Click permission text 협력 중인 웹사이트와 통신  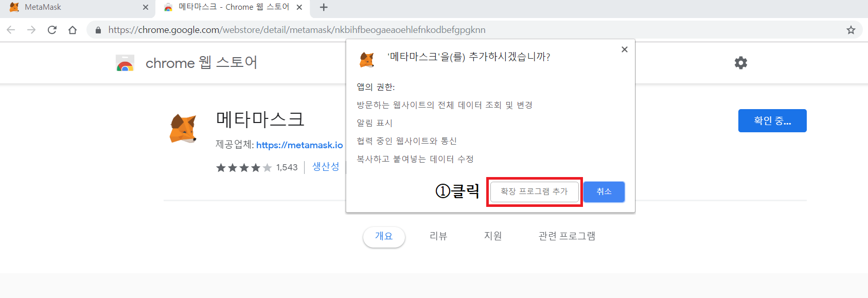(x=406, y=141)
